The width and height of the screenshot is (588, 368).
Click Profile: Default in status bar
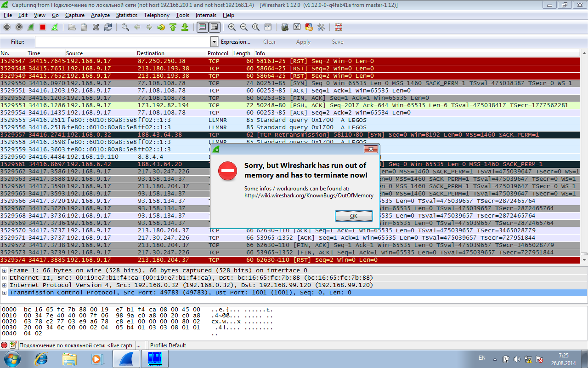(168, 345)
